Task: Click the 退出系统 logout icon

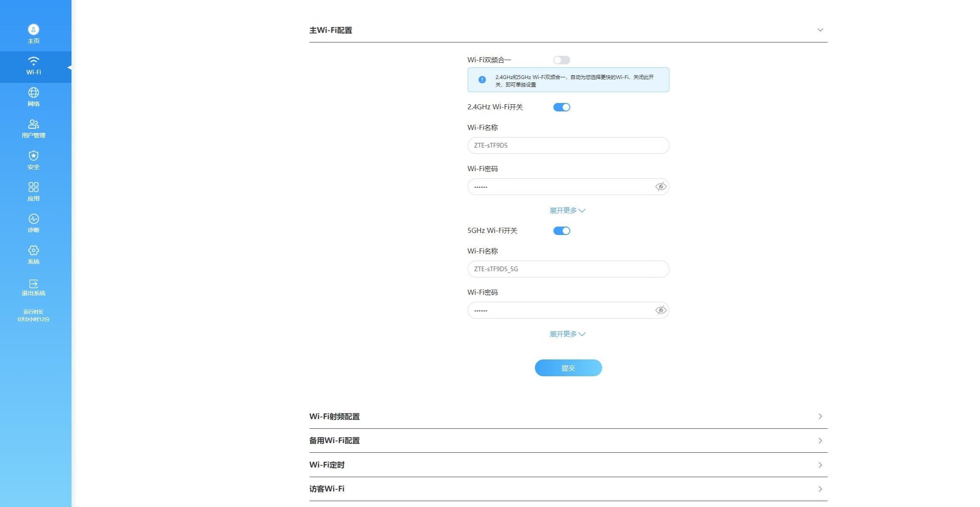Action: tap(34, 284)
